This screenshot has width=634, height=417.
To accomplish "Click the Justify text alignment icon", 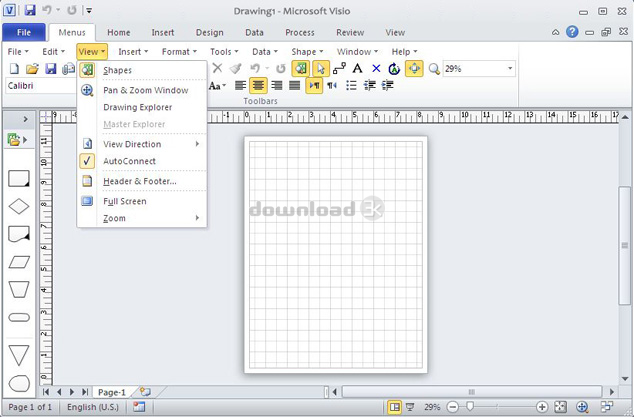I will coord(295,85).
